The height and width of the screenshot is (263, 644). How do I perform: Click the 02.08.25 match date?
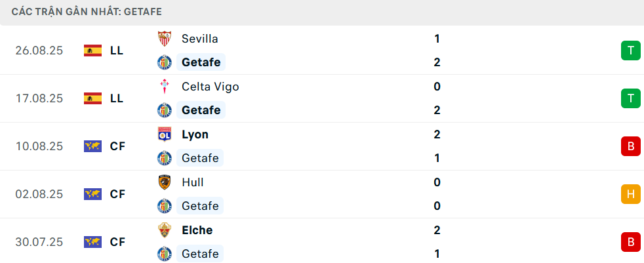[x=39, y=194]
